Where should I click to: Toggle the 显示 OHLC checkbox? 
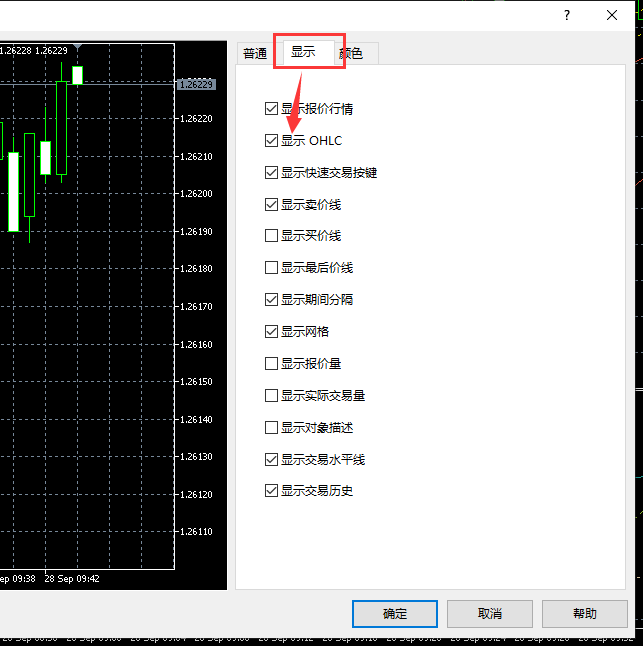[x=271, y=141]
